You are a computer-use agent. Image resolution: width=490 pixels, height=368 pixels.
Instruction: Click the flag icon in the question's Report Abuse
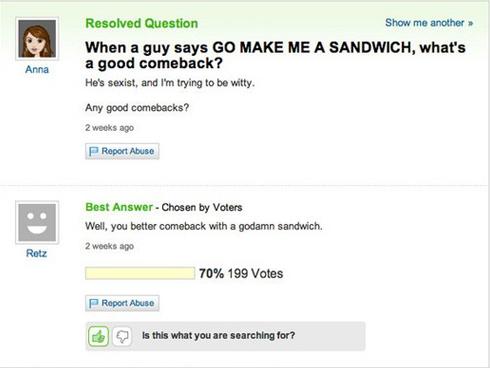[x=94, y=151]
